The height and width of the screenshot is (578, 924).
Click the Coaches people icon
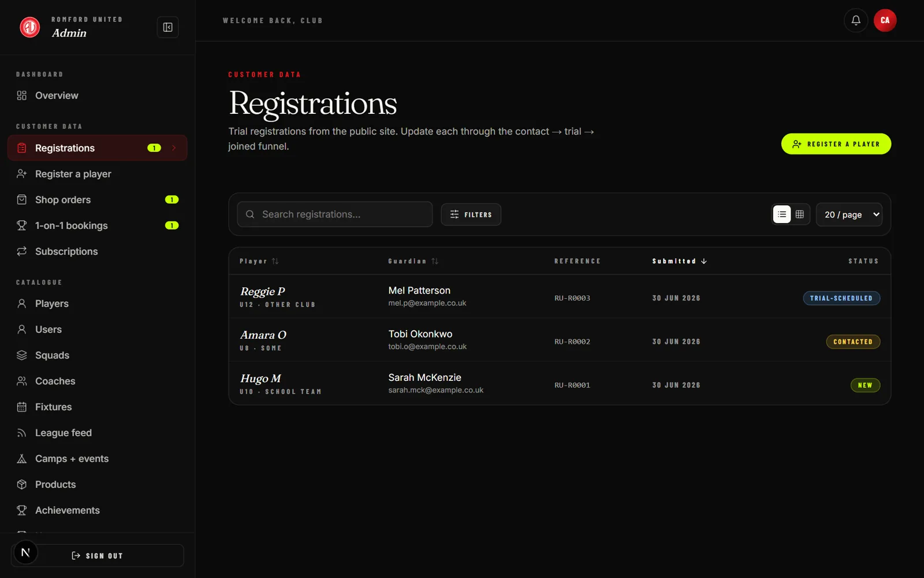click(x=22, y=381)
